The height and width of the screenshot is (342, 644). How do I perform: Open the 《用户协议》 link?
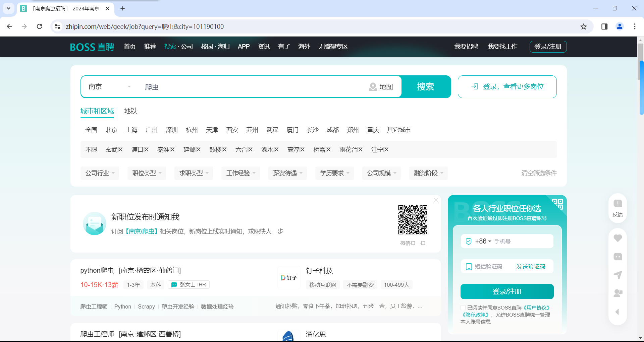pos(536,307)
